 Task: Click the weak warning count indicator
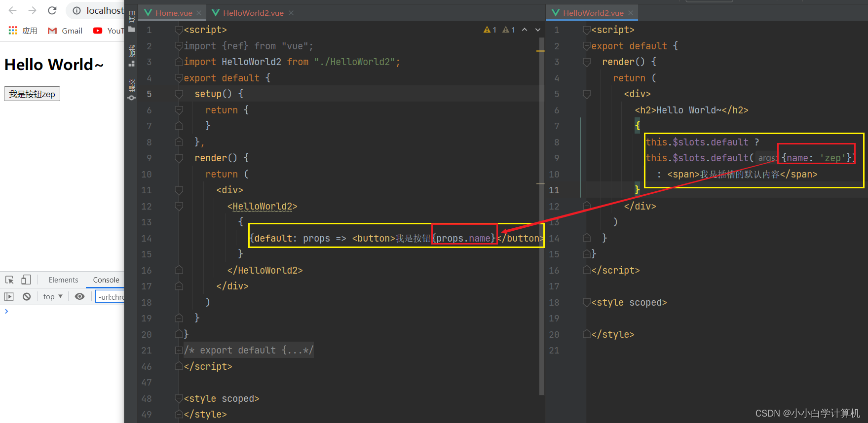(x=509, y=30)
